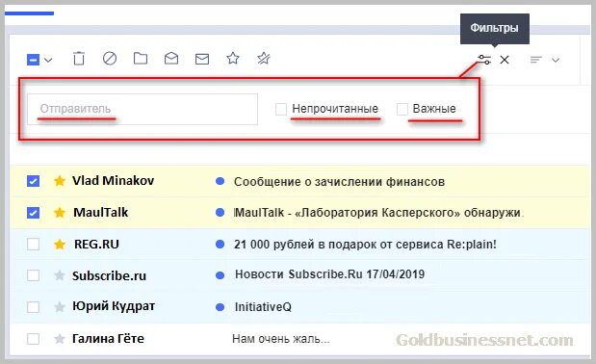The width and height of the screenshot is (596, 364).
Task: Open message "Нам очень жаль..."
Action: pos(280,338)
